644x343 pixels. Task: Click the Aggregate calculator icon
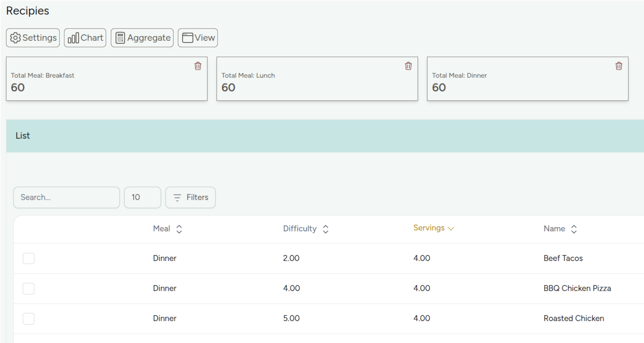click(120, 38)
